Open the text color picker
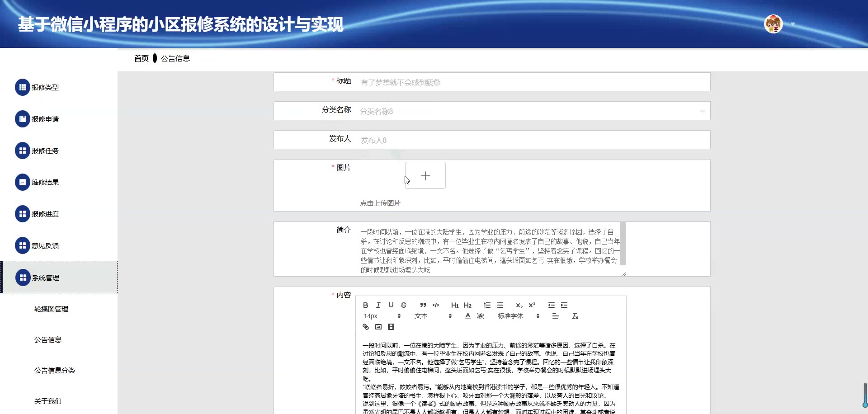868x414 pixels. pyautogui.click(x=468, y=316)
